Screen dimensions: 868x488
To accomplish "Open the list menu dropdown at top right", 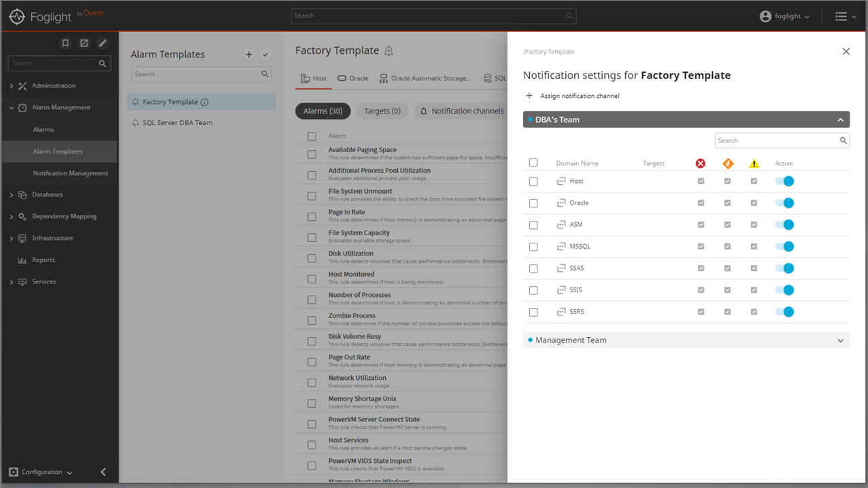I will (x=846, y=16).
